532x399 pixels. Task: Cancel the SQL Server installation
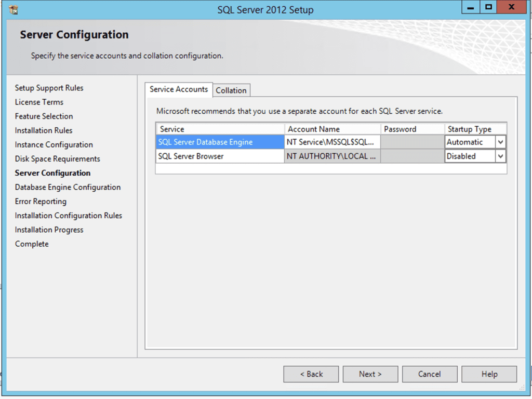[x=430, y=374]
